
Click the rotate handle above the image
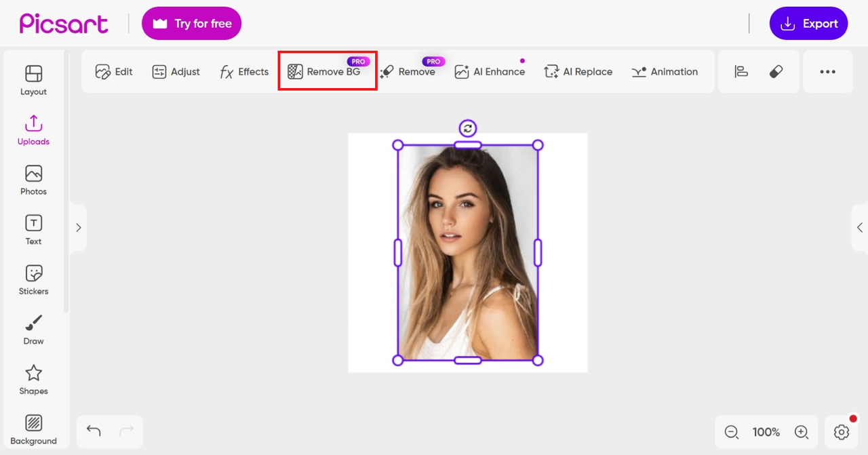coord(468,128)
